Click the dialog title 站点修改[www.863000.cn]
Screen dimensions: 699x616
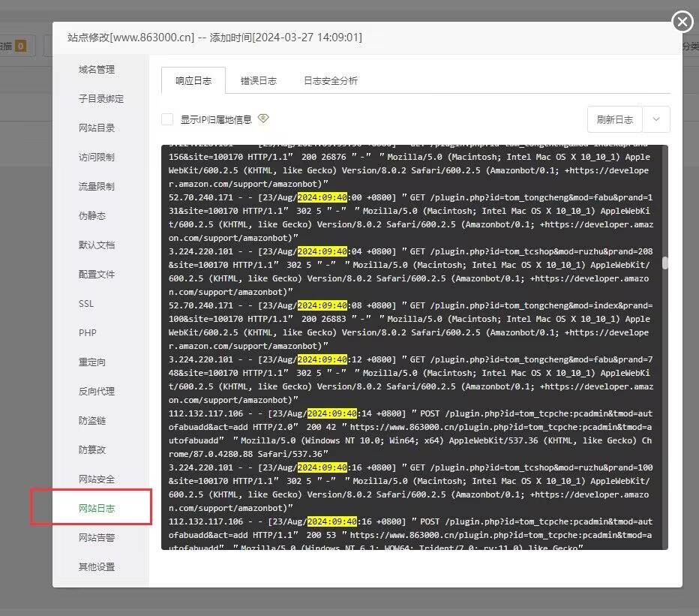pos(131,38)
